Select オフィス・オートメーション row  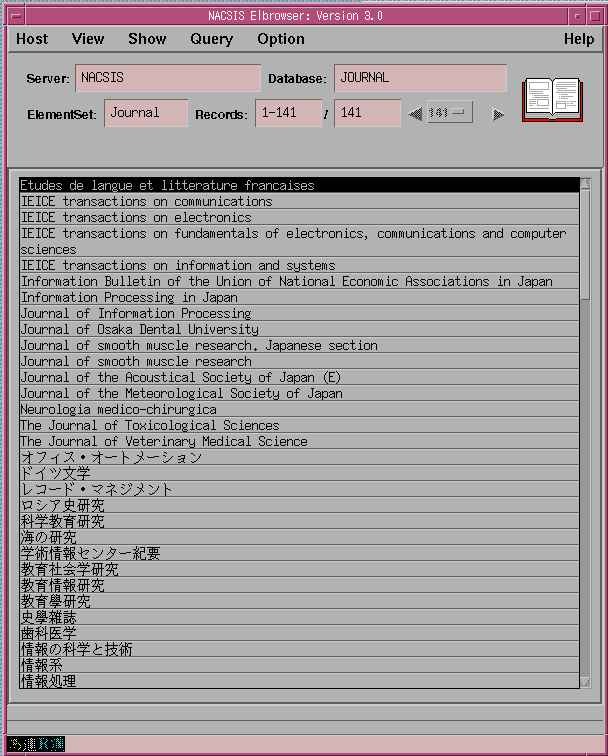click(299, 457)
